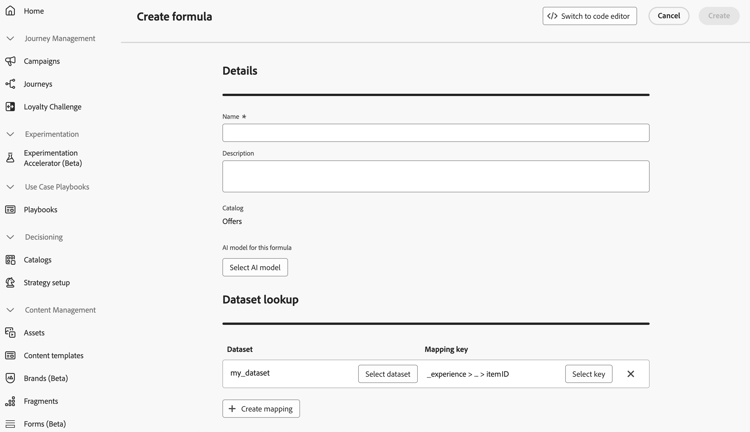
Task: Click the Catalogs icon
Action: coord(10,260)
